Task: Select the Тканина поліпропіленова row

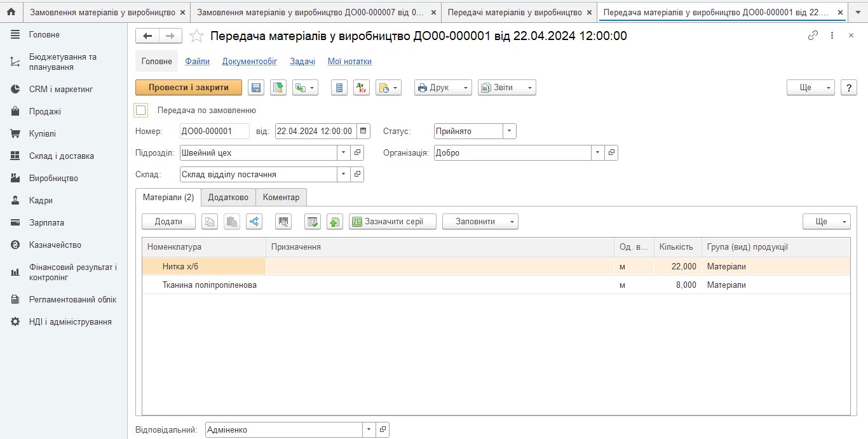Action: pos(210,285)
